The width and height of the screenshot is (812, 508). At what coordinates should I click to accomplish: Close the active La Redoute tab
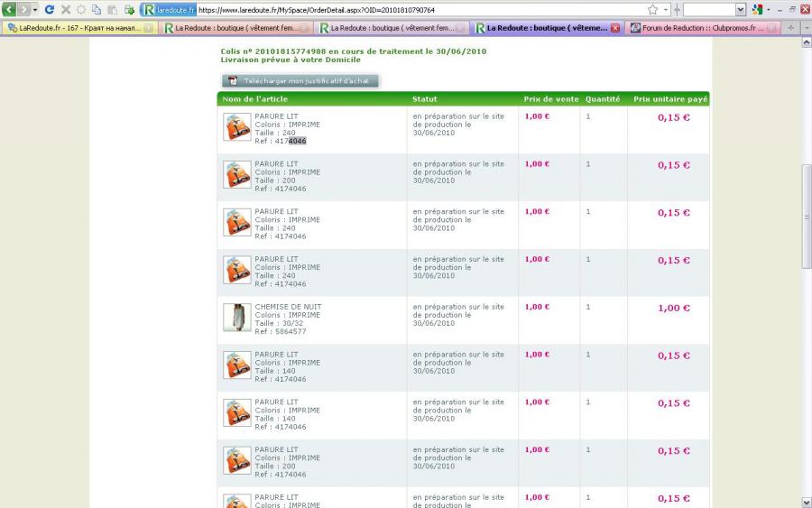click(x=615, y=28)
